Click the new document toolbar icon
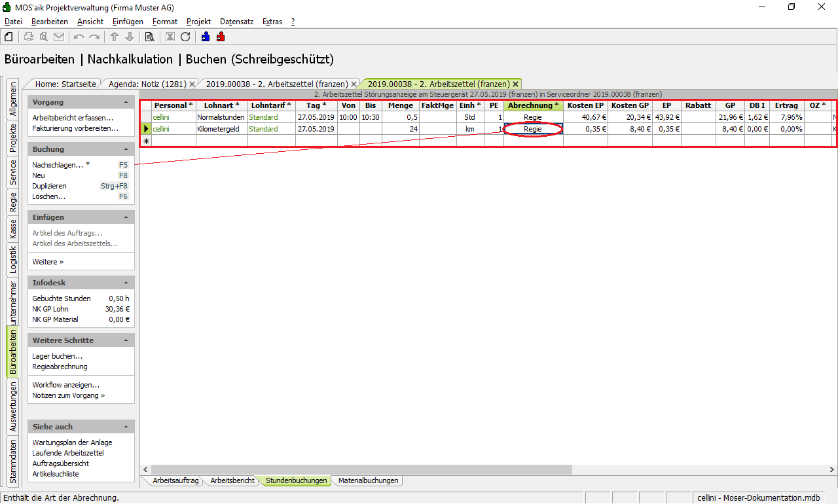 pos(9,37)
